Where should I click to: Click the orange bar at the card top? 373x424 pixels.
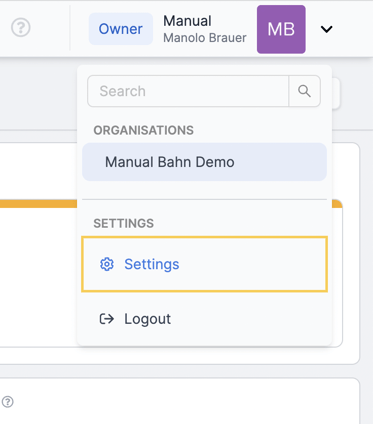pyautogui.click(x=38, y=204)
